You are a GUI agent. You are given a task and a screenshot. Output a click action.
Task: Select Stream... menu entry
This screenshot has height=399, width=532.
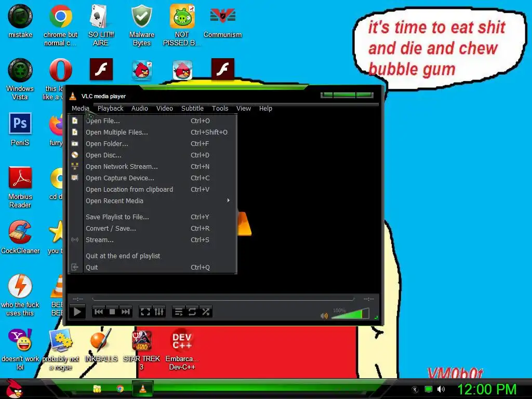pos(152,240)
